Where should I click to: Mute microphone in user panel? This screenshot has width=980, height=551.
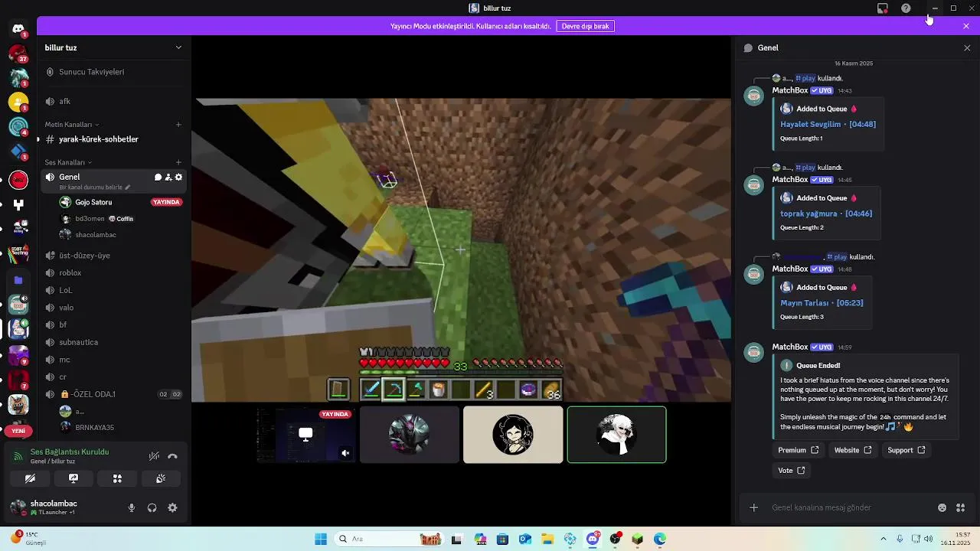click(x=132, y=507)
